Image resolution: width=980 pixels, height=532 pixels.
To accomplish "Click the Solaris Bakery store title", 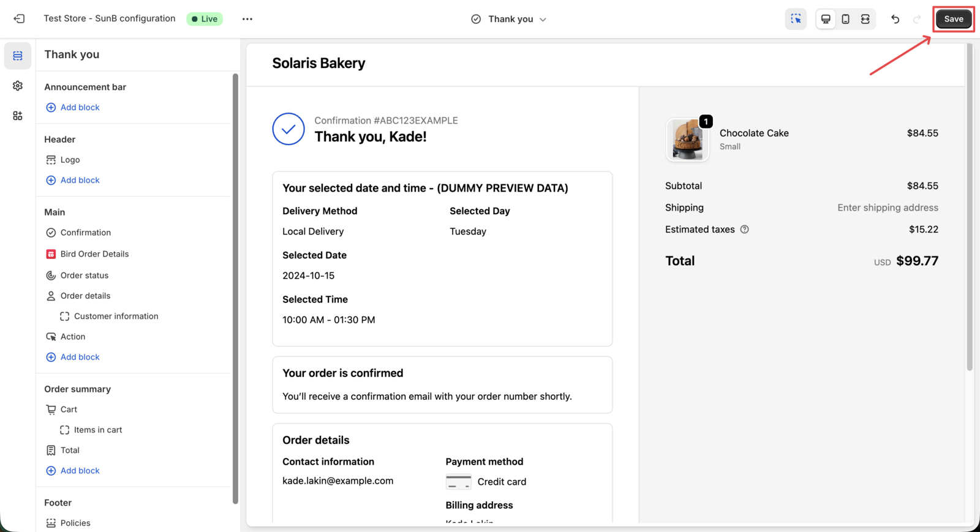I will point(318,63).
